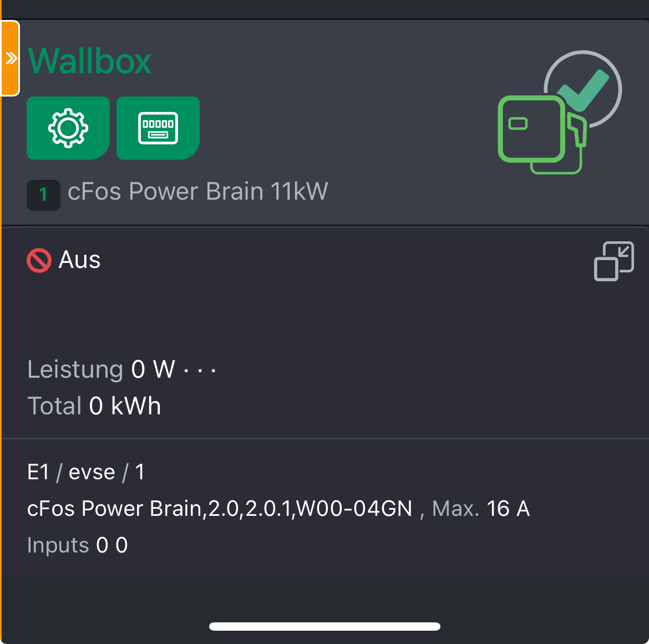649x644 pixels.
Task: Click the Inputs 0 0 line
Action: pyautogui.click(x=78, y=545)
